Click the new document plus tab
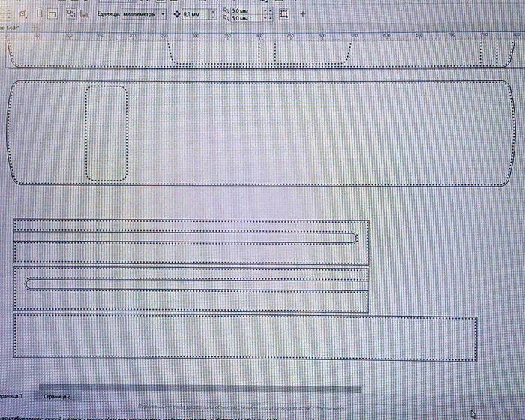The width and height of the screenshot is (525, 420). pos(34,28)
